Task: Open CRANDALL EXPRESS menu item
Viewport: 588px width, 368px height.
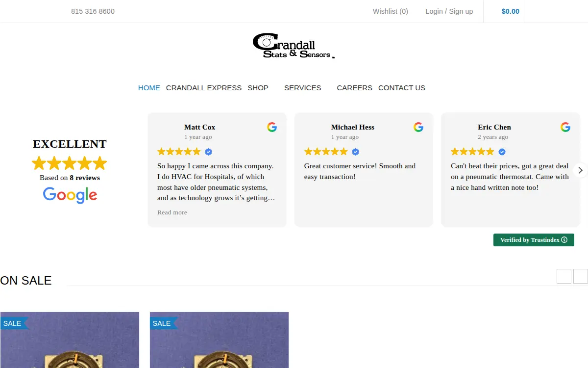Action: click(204, 88)
